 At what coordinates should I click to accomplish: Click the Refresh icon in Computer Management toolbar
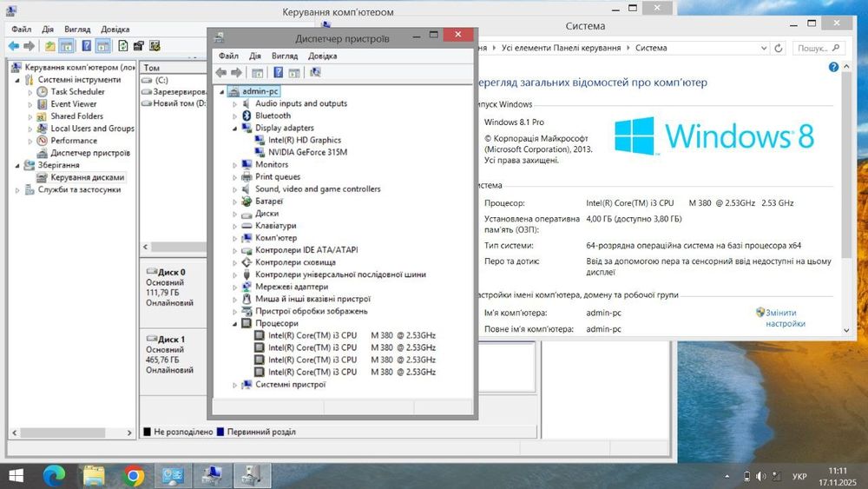pyautogui.click(x=123, y=46)
